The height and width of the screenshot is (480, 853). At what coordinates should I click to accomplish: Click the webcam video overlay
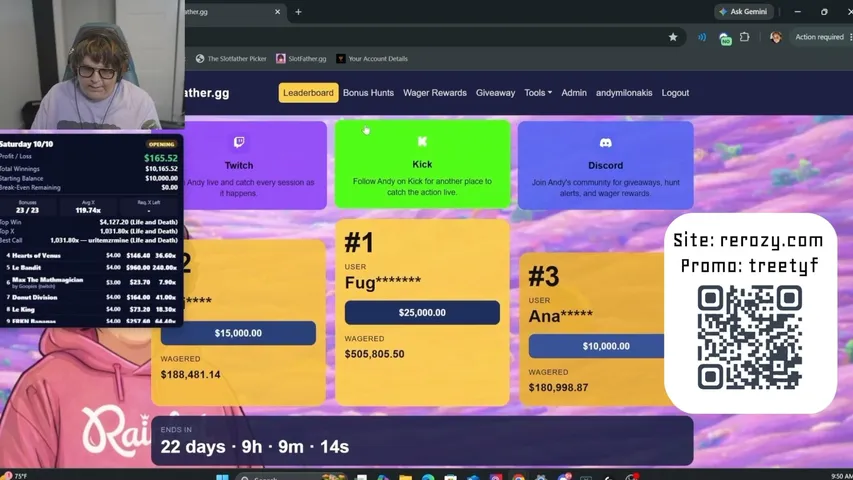click(x=92, y=64)
